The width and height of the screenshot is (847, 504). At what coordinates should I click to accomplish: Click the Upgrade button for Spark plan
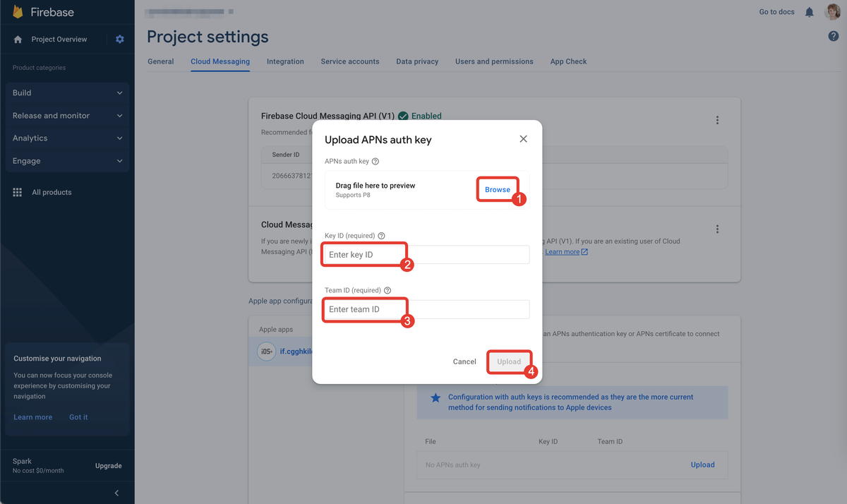click(x=109, y=466)
